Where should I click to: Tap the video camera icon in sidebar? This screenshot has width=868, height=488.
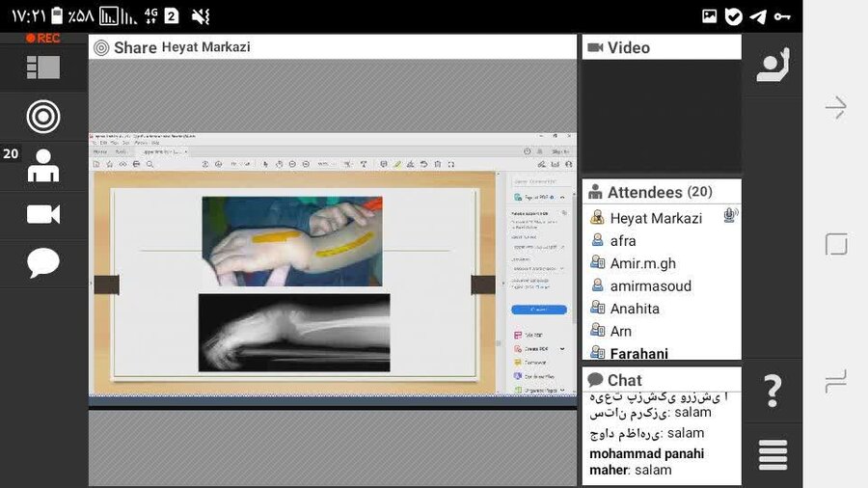coord(43,214)
